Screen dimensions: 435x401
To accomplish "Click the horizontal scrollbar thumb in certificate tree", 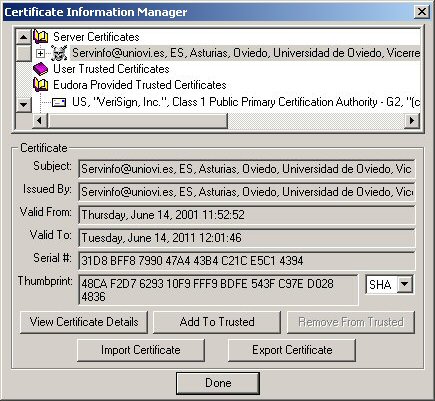I will (137, 120).
